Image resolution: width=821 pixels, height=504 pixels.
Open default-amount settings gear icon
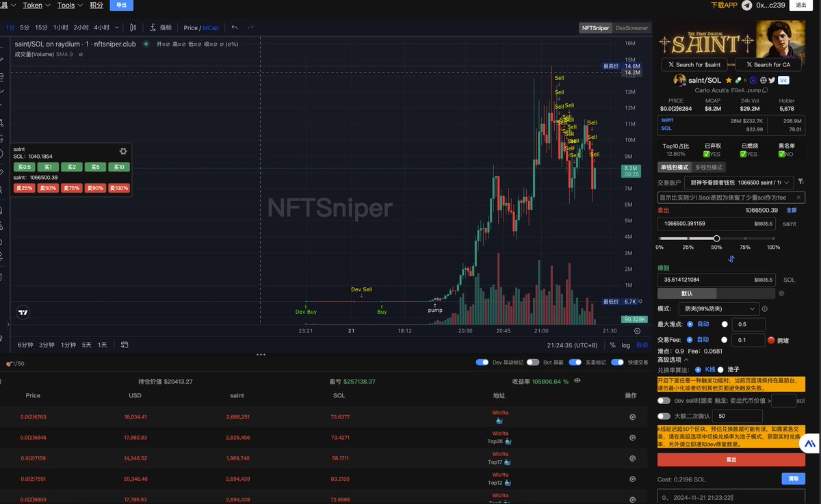[781, 293]
